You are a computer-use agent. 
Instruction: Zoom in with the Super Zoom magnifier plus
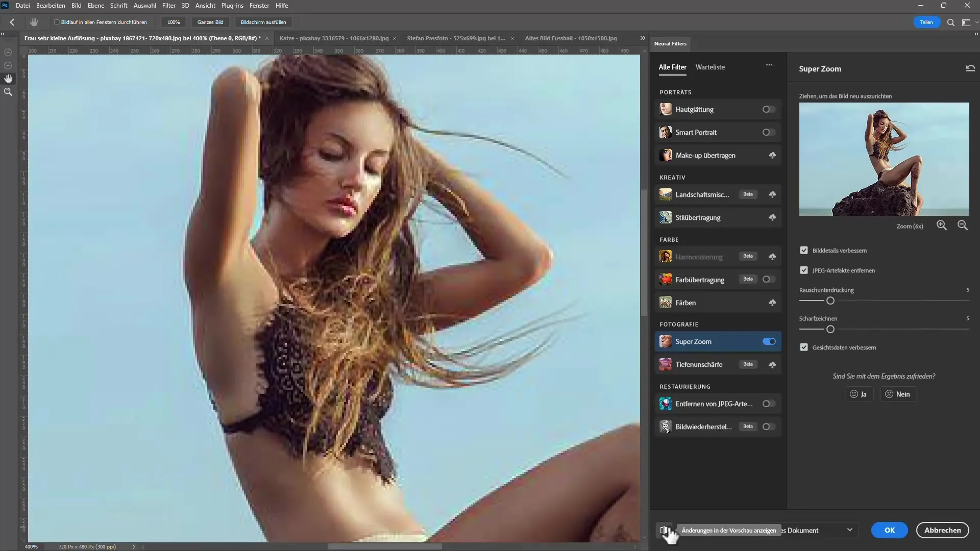[x=942, y=226]
